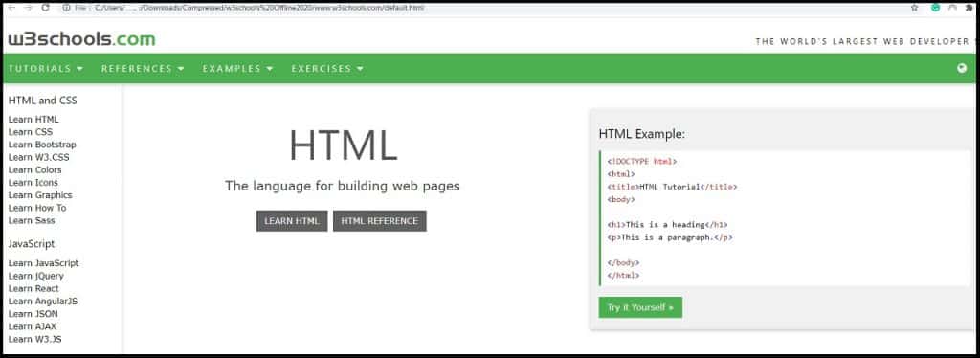This screenshot has height=358, width=980.
Task: Open Learn HTML in sidebar
Action: point(33,119)
